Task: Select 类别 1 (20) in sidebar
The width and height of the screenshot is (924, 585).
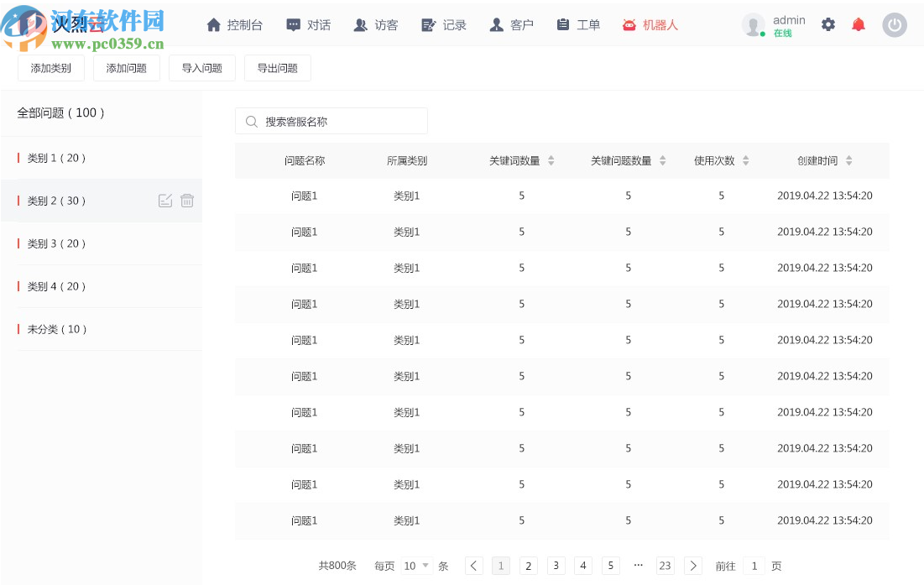Action: click(102, 158)
